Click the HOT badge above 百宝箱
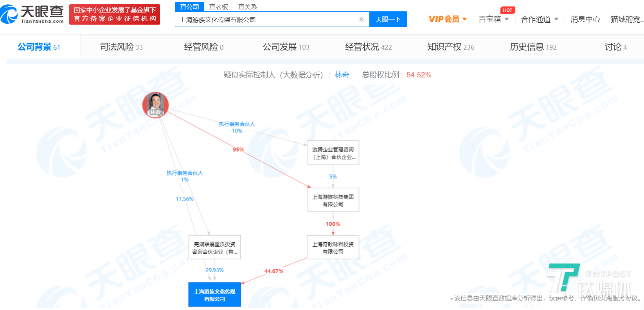This screenshot has width=644, height=310. (507, 10)
